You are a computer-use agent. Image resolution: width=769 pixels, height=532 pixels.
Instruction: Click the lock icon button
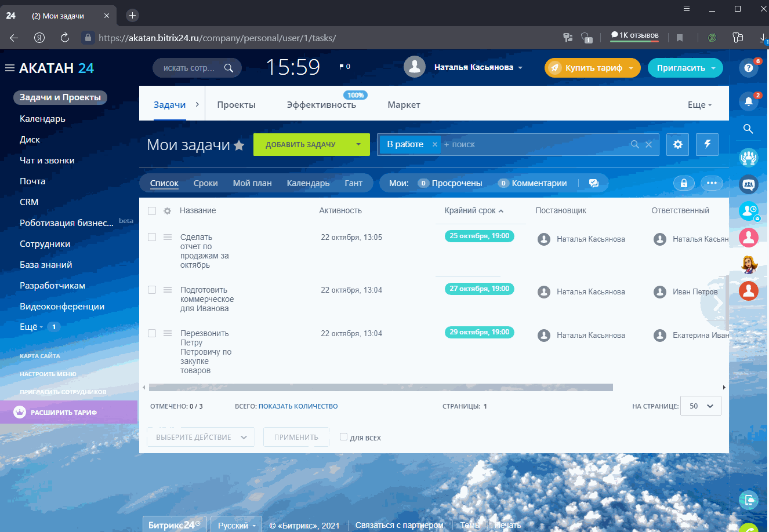pyautogui.click(x=684, y=183)
